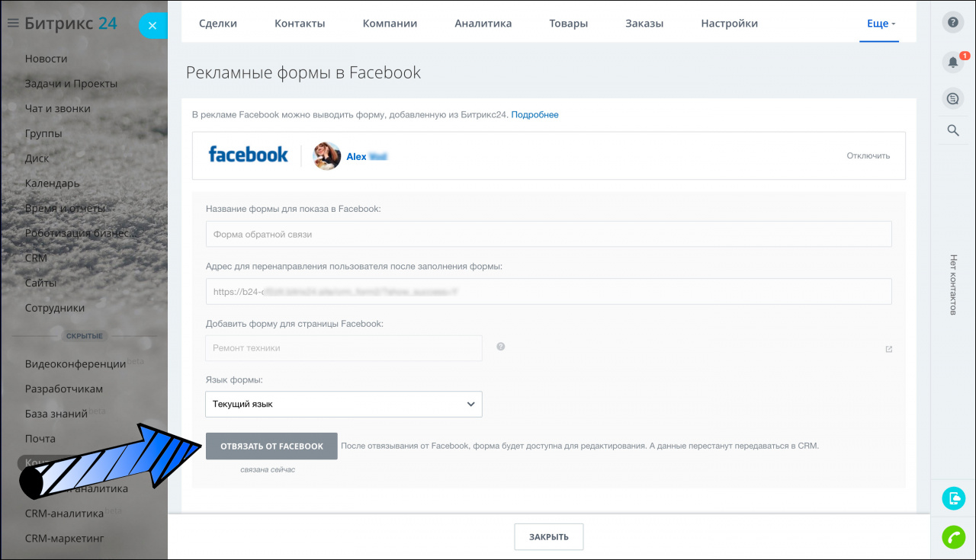The image size is (976, 560).
Task: Open Почта in the sidebar
Action: pos(40,439)
